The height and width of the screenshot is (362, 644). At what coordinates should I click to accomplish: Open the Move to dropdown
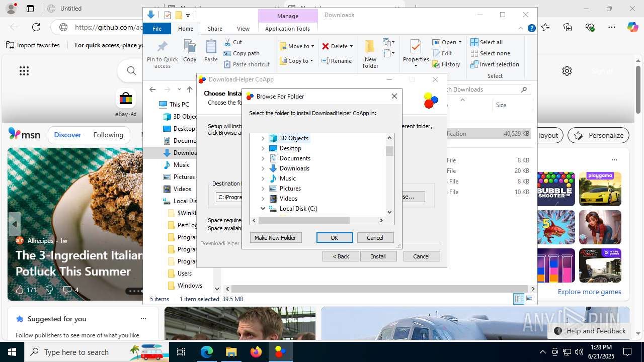297,46
